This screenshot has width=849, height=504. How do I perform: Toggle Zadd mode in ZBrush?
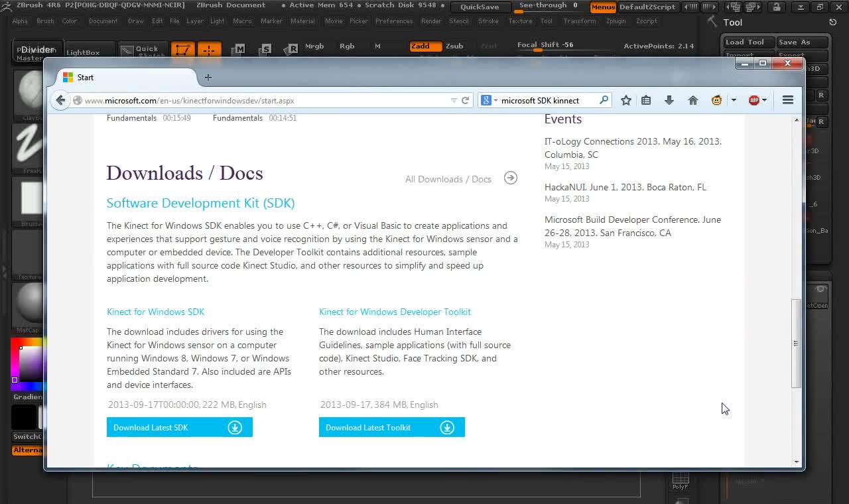click(x=424, y=46)
